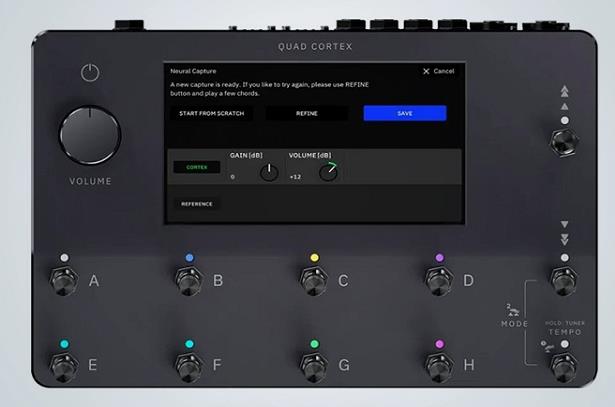Click the double down arrow icon
The image size is (615, 407).
(x=564, y=239)
